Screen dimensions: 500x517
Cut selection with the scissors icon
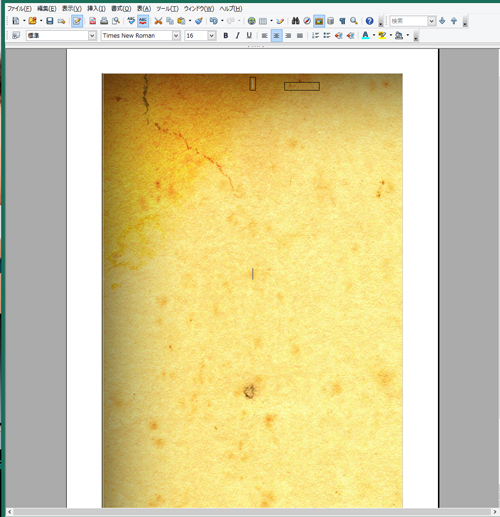pos(158,21)
